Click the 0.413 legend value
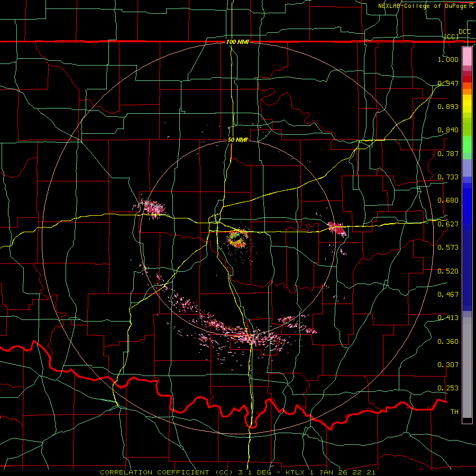The width and height of the screenshot is (476, 476). (448, 318)
